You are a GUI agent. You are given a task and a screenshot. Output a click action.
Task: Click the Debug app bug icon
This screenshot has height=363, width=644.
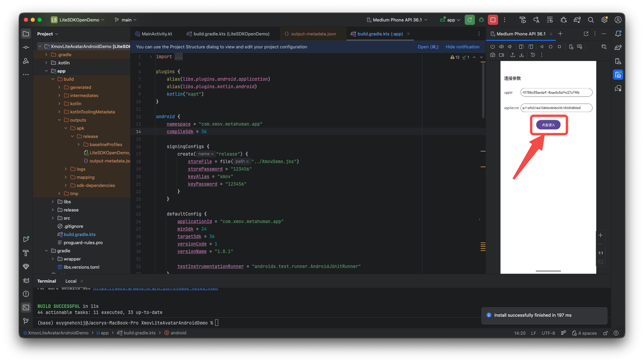click(x=481, y=20)
